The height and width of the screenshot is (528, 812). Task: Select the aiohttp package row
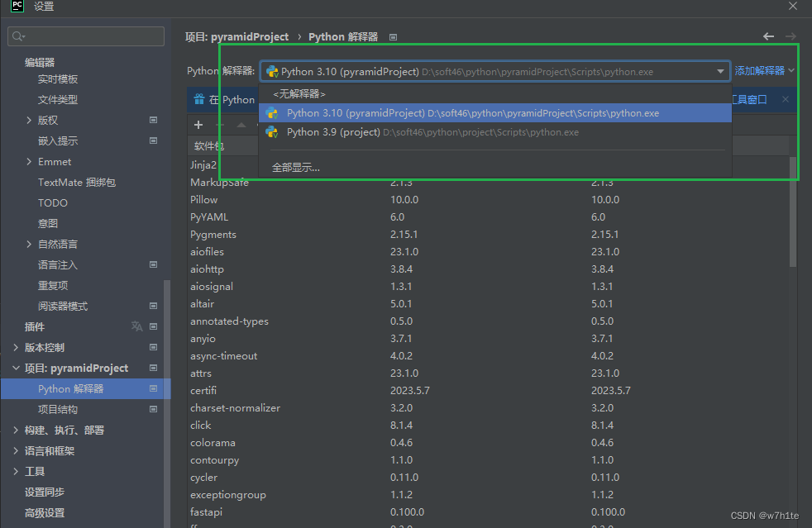point(489,269)
